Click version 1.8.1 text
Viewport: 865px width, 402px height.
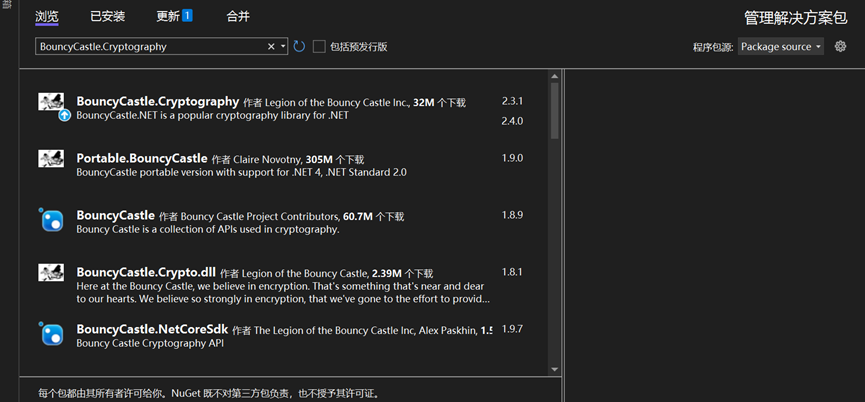[512, 272]
